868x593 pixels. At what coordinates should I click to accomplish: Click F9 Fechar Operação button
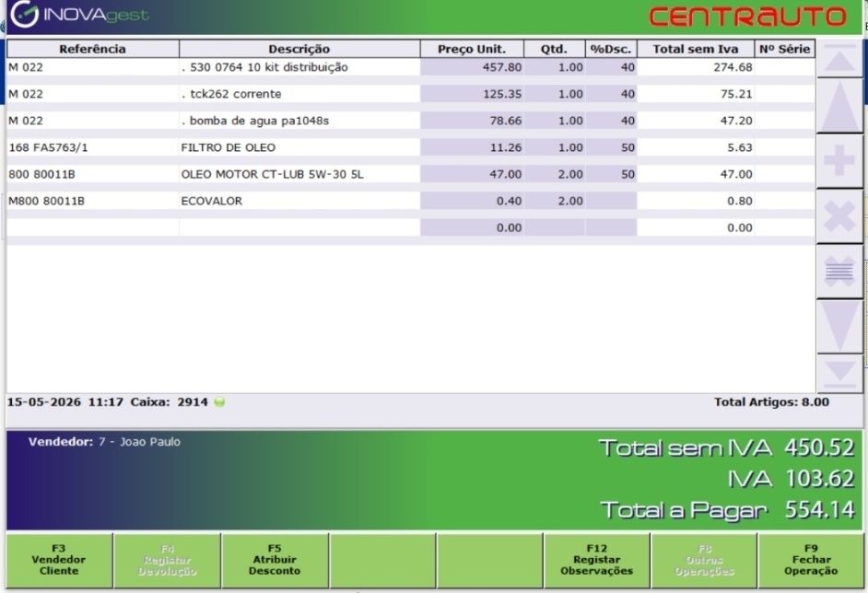(811, 560)
